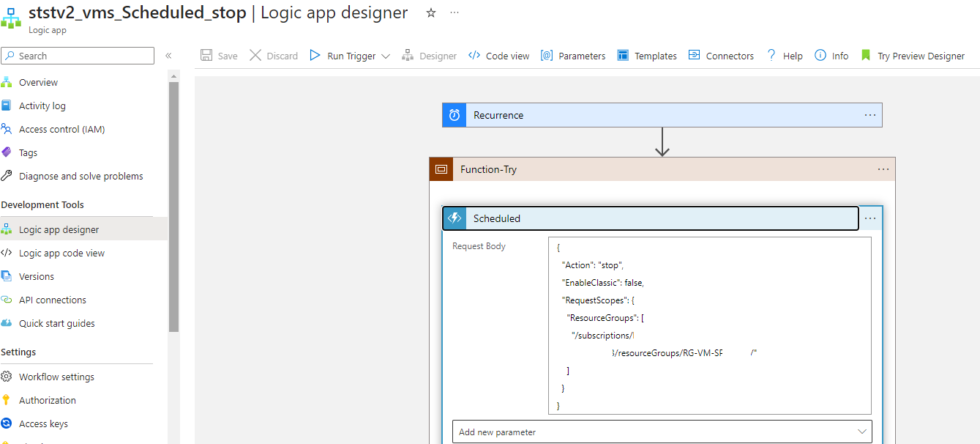The image size is (980, 444).
Task: Open the Add new parameter dropdown
Action: (662, 432)
